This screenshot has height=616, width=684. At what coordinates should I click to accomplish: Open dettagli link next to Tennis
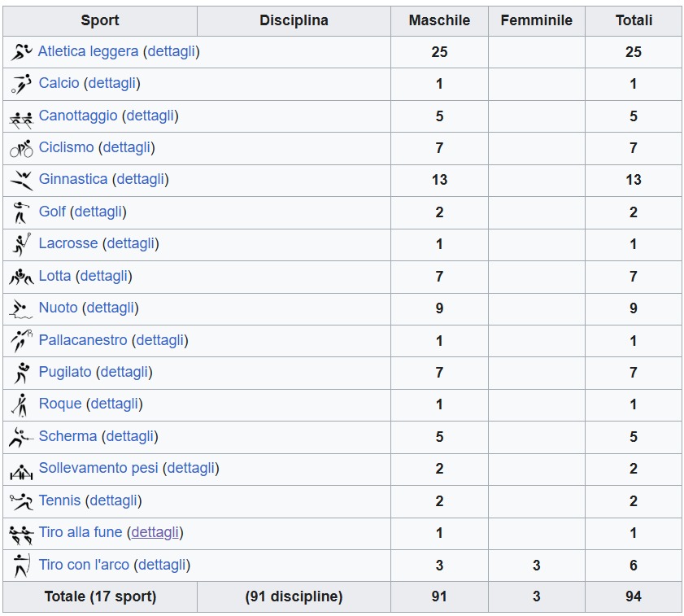tap(114, 500)
